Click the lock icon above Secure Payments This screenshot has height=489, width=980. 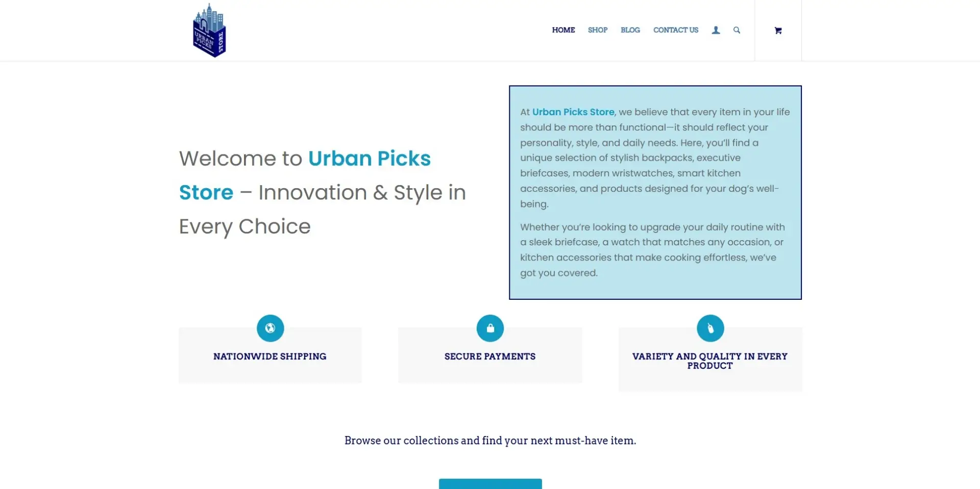coord(490,328)
